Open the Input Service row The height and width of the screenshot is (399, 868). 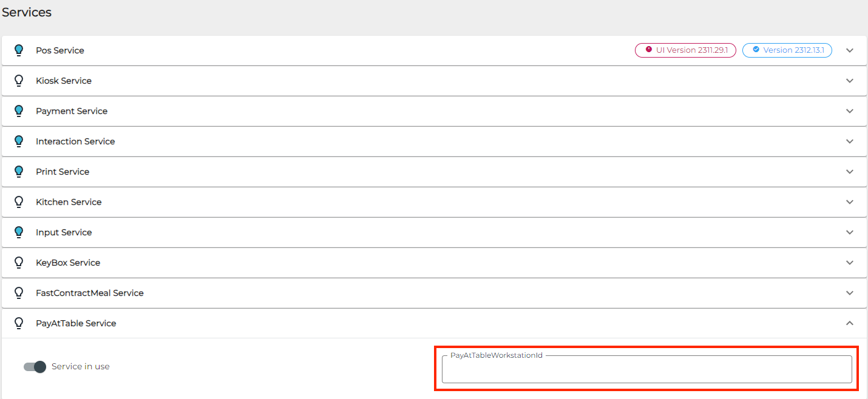point(64,232)
